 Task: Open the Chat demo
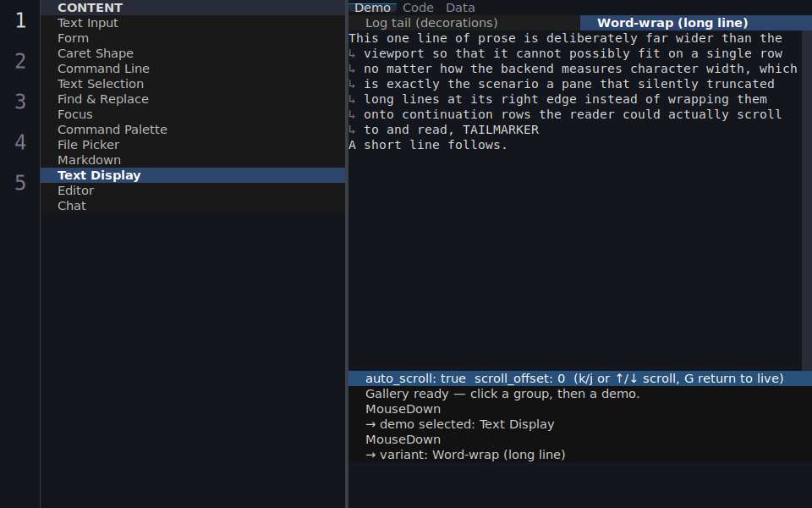coord(193,206)
